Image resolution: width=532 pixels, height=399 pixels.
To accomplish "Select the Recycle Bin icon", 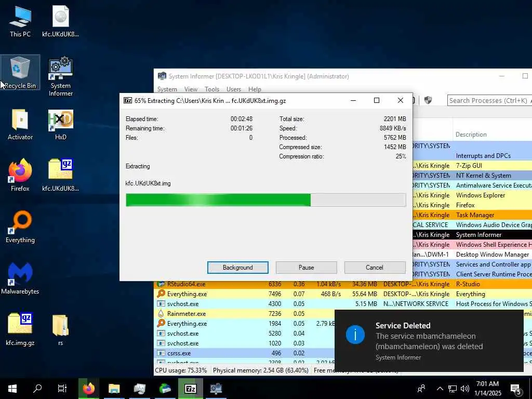I will (x=20, y=72).
